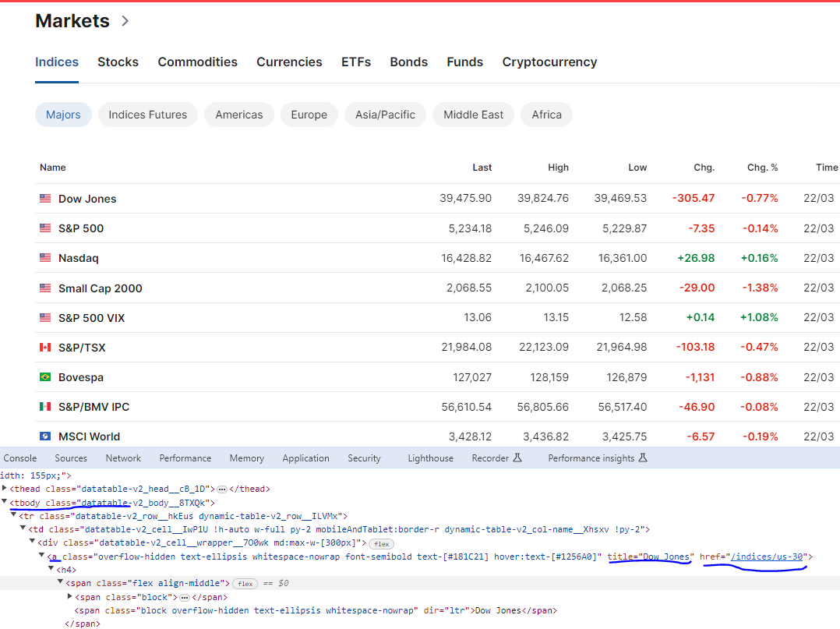This screenshot has height=629, width=840.
Task: Click the /indices/us-30 href link
Action: pos(767,557)
